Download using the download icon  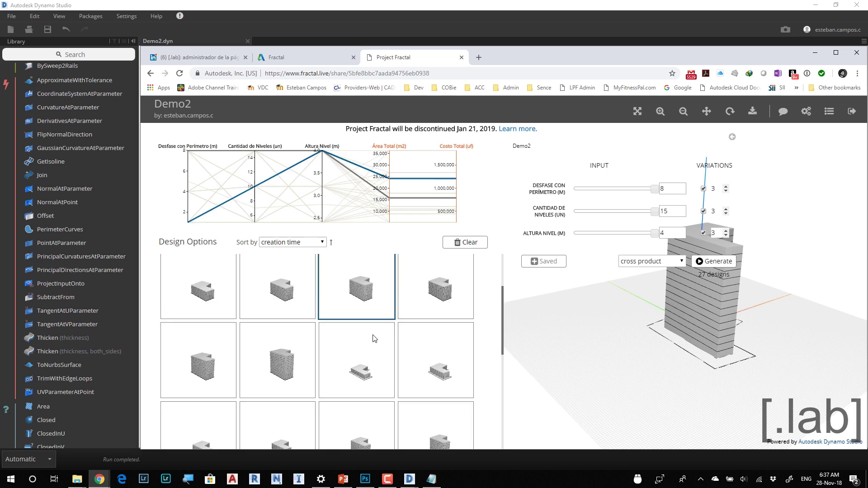[x=753, y=111]
